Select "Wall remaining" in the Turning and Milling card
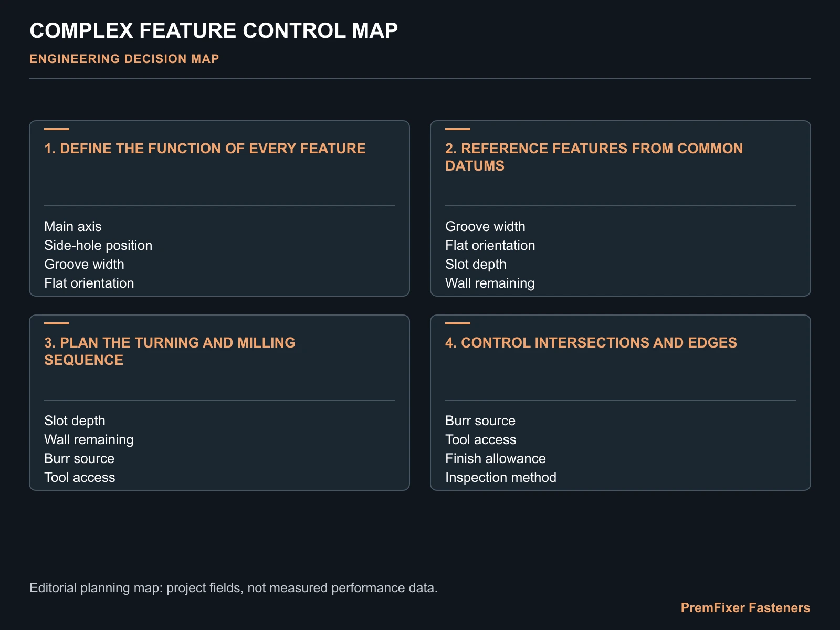This screenshot has height=630, width=840. click(89, 439)
